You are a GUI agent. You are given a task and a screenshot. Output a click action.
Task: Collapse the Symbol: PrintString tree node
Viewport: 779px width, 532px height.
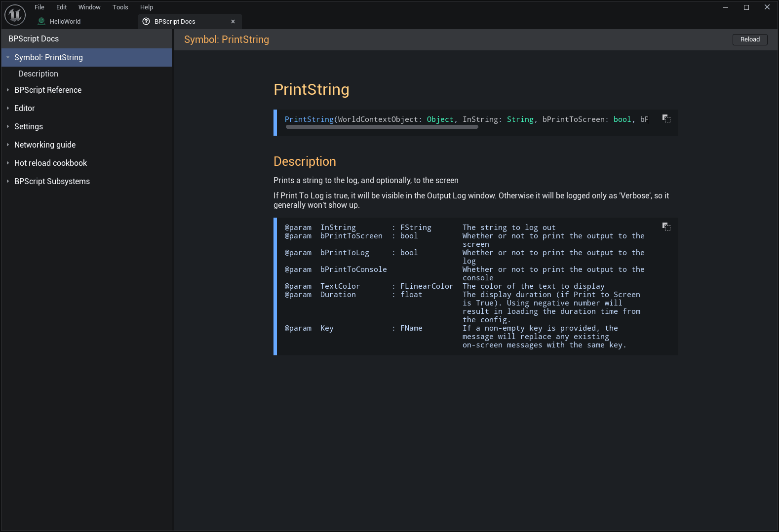click(8, 57)
